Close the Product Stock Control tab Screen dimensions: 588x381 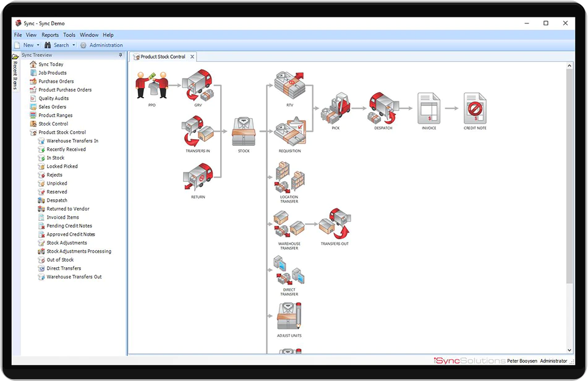click(x=192, y=57)
